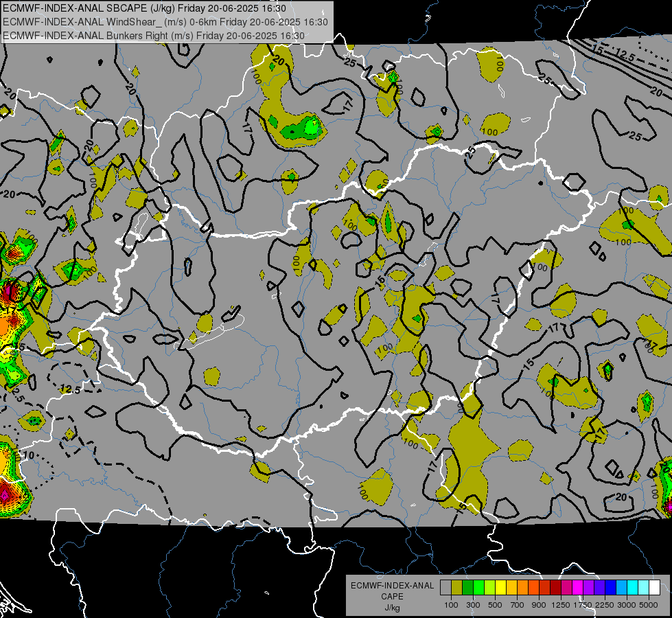Click the 1250 legend scale value
672x618 pixels.
tap(561, 605)
